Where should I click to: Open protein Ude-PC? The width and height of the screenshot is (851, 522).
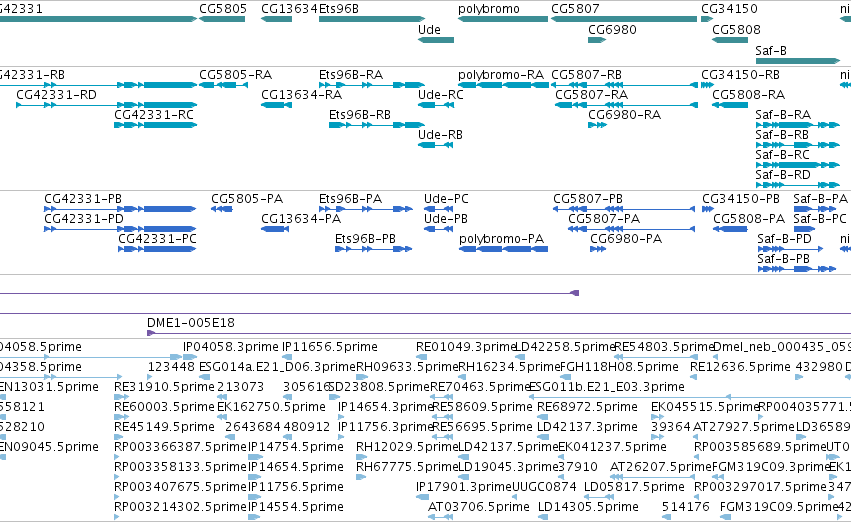pos(446,199)
